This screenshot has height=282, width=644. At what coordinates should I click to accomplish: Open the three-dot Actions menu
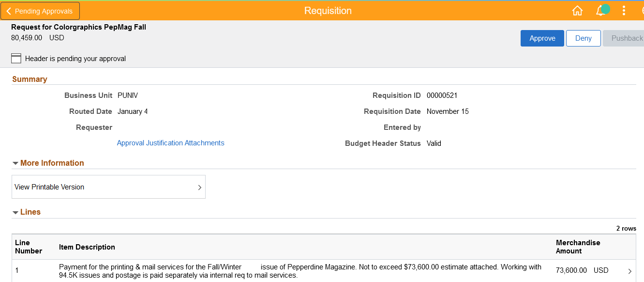[x=624, y=11]
